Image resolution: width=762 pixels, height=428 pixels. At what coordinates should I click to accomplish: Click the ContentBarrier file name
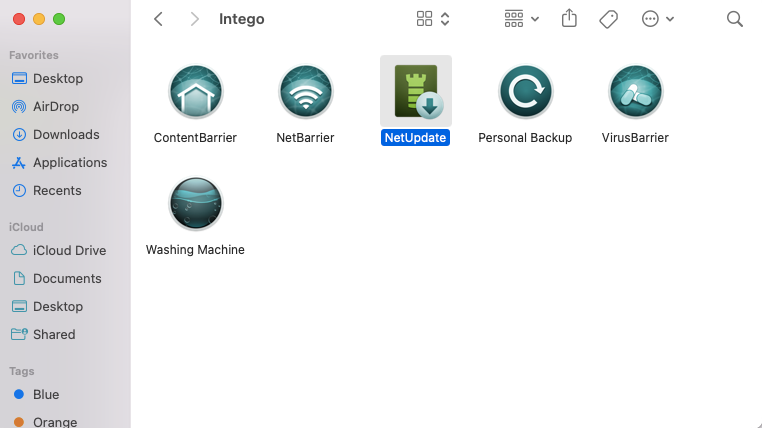point(195,137)
